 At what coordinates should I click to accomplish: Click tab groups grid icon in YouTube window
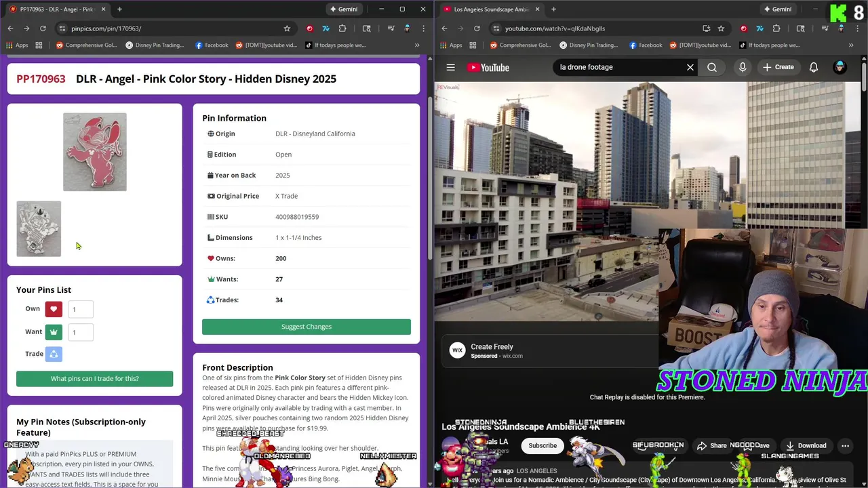click(x=473, y=45)
